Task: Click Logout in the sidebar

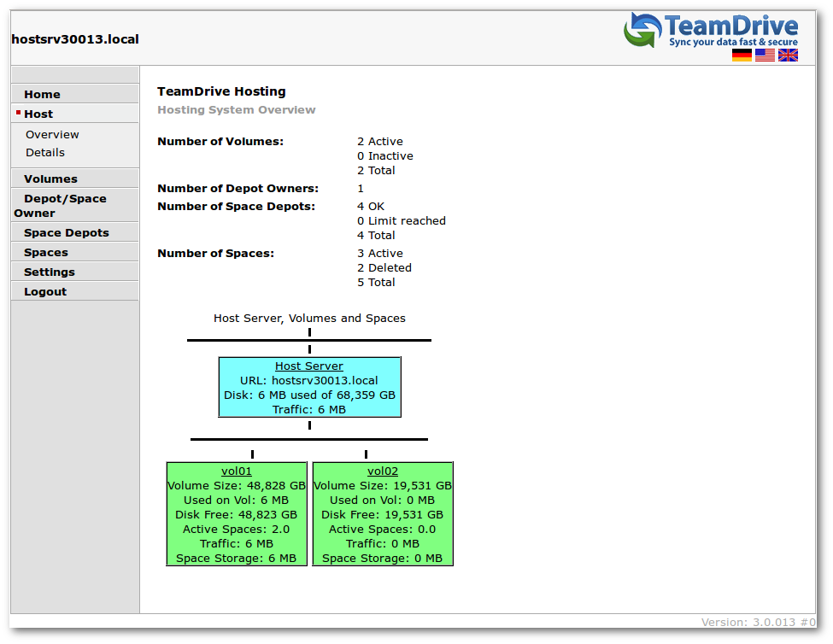Action: pyautogui.click(x=45, y=292)
